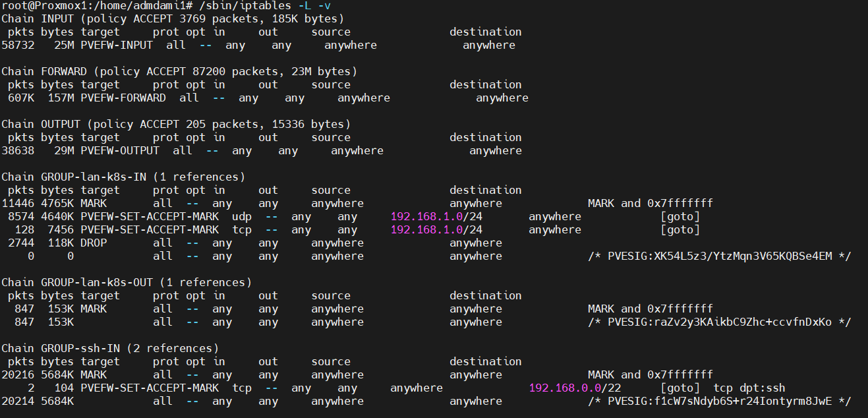Click the 58732 packet count
Image resolution: width=868 pixels, height=418 pixels.
pos(18,45)
